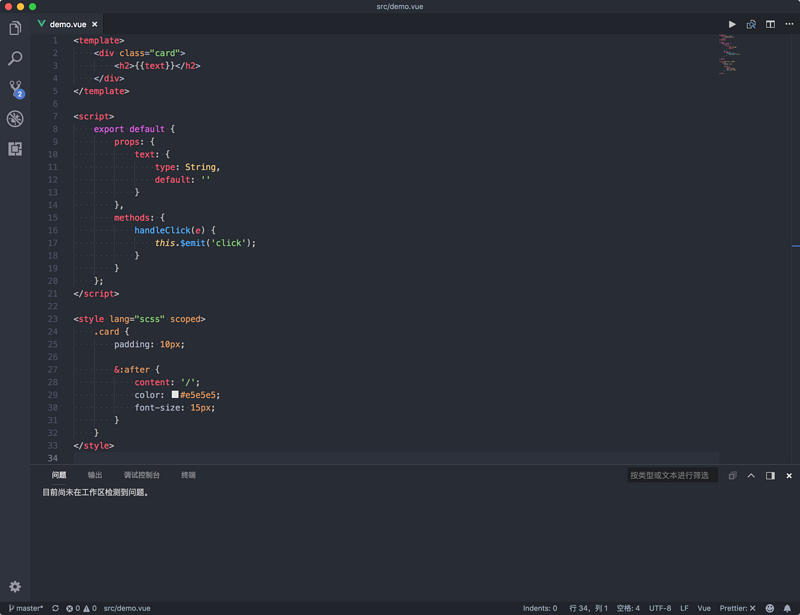The image size is (800, 615).
Task: Place cursor on 'handleClick' method name
Action: click(162, 230)
